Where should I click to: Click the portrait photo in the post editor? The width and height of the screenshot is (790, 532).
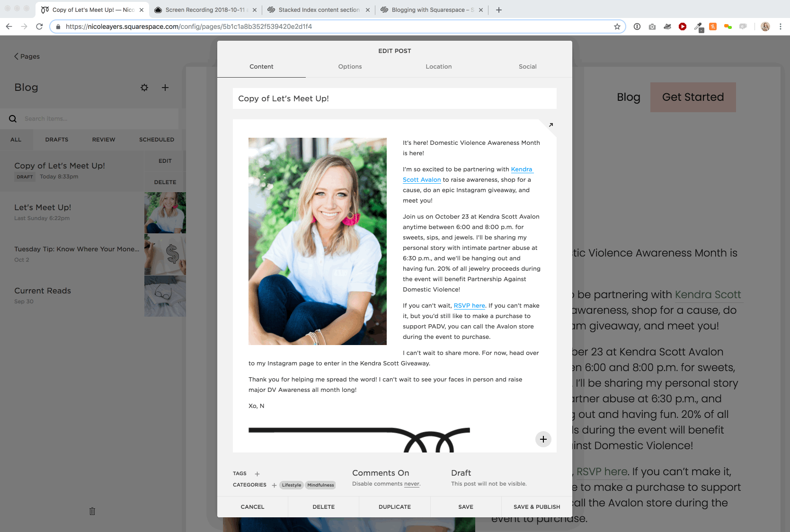click(x=318, y=241)
